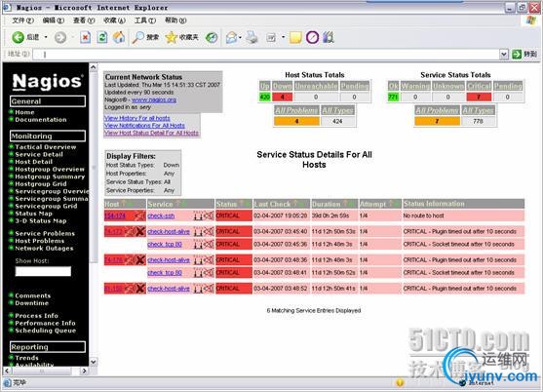This screenshot has height=392, width=543.
Task: Open the 编辑 (Edit) menu
Action: coord(54,20)
